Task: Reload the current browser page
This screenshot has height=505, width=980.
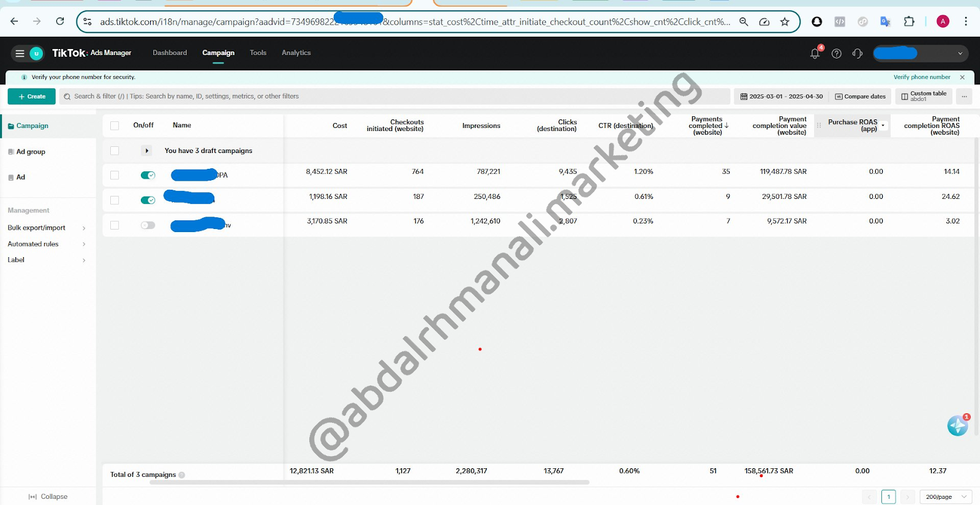Action: click(x=60, y=21)
